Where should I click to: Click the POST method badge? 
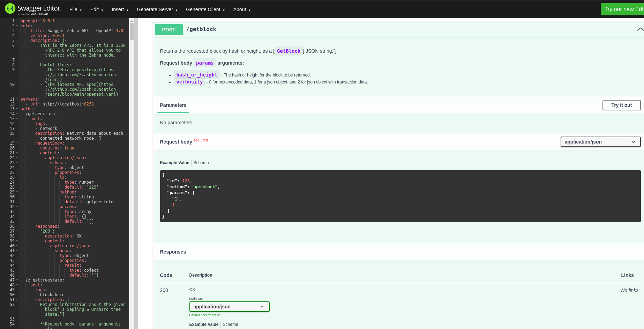pos(169,30)
